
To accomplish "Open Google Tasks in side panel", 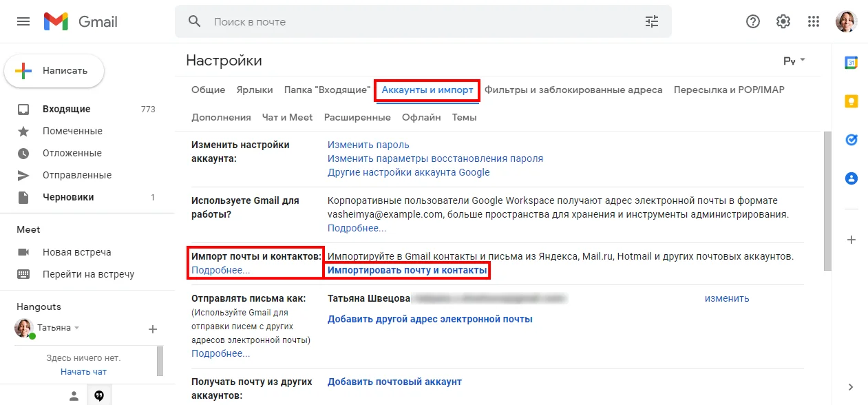I will (x=851, y=140).
